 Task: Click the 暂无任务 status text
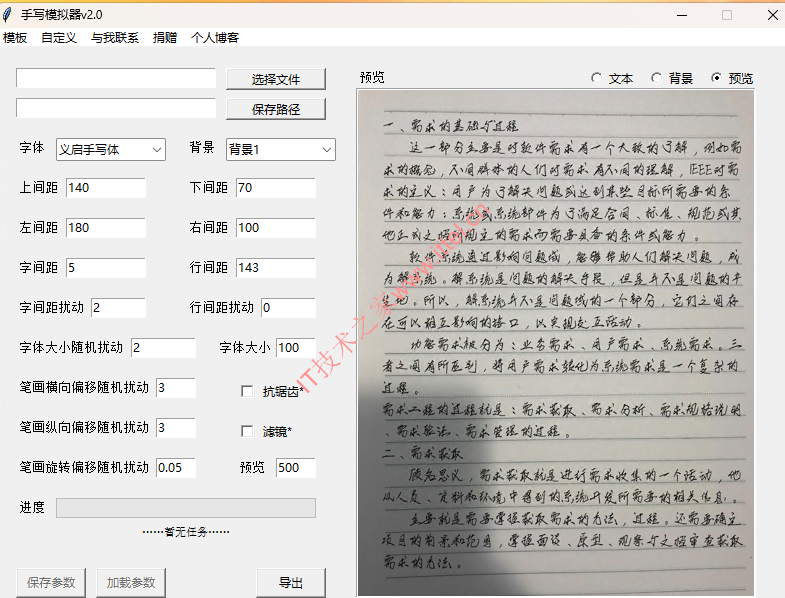tap(186, 532)
